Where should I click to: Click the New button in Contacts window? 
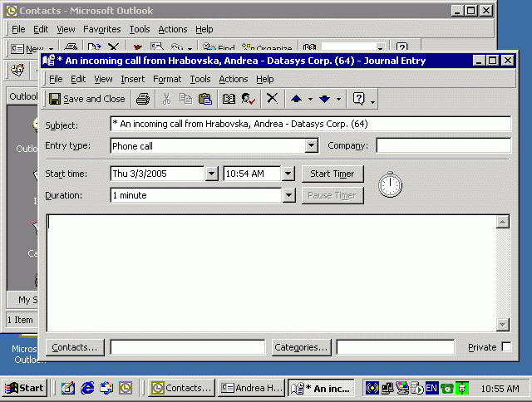pos(27,49)
